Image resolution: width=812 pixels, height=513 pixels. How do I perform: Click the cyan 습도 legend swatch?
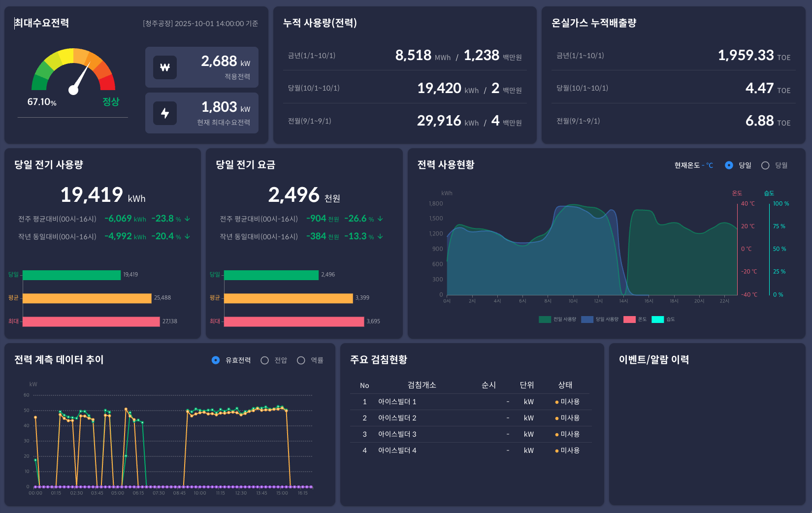(x=657, y=320)
